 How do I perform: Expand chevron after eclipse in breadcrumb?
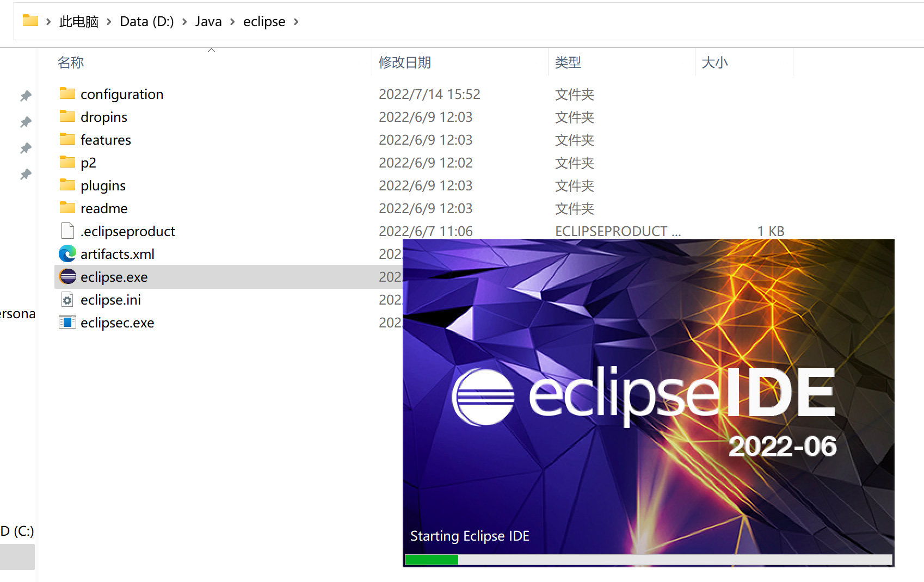296,22
